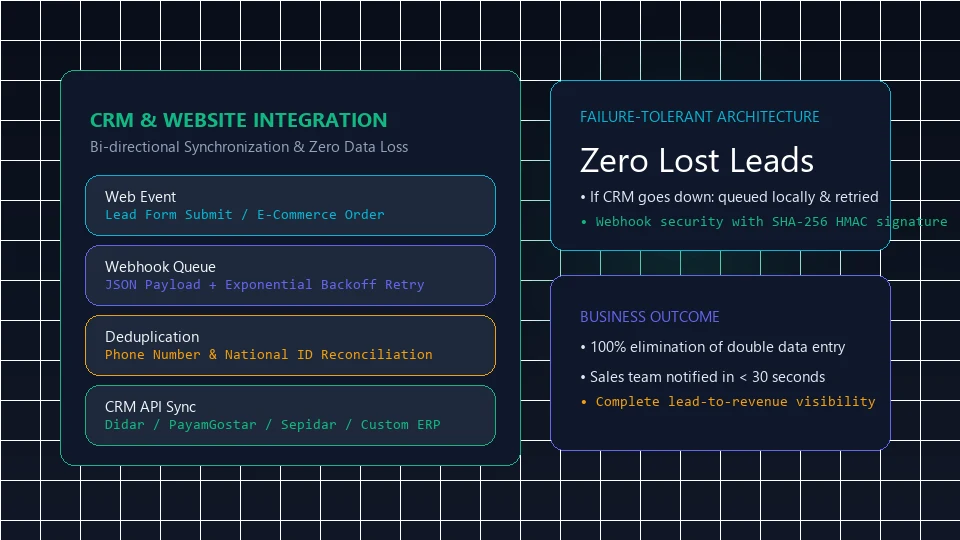Screen dimensions: 960x540
Task: Click the BUSINESS OUTCOME label
Action: click(649, 317)
